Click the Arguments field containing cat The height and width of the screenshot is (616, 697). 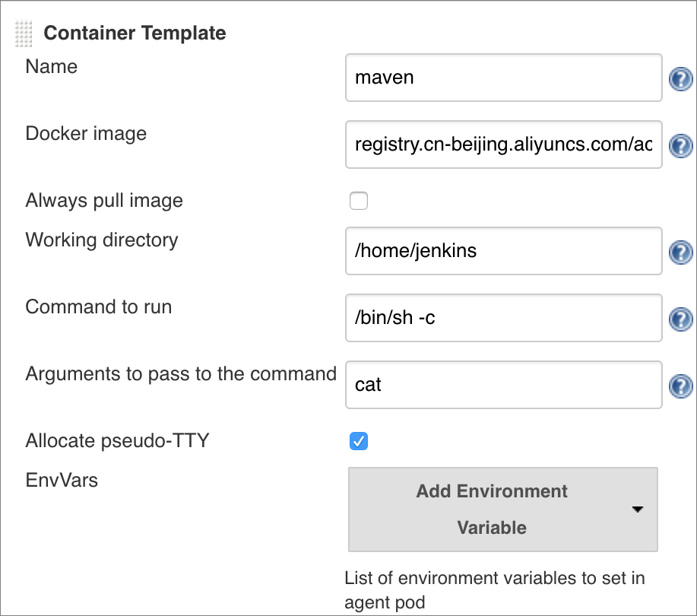tap(504, 385)
